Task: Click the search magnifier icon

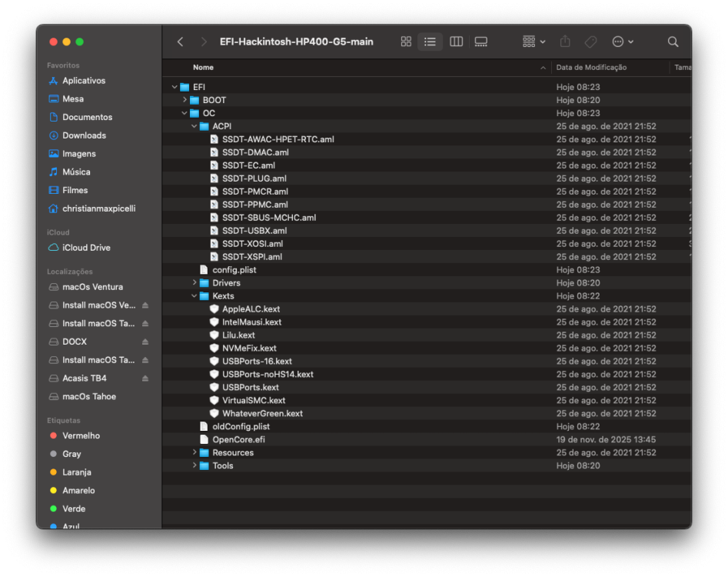Action: (673, 42)
